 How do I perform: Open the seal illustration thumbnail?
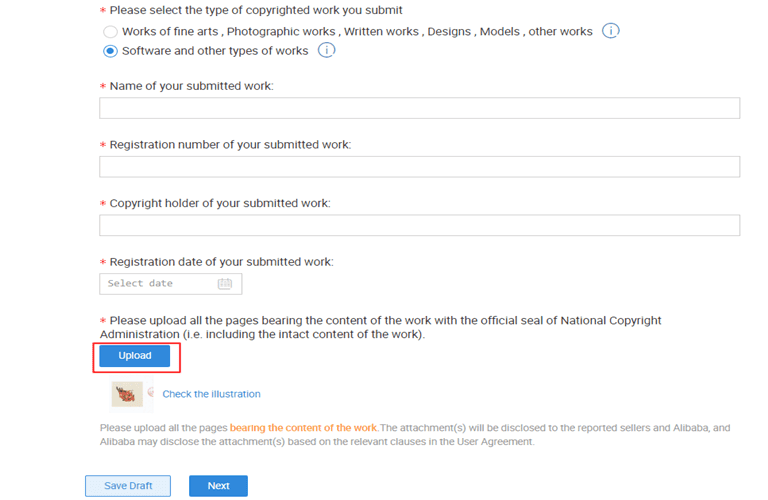[x=126, y=394]
